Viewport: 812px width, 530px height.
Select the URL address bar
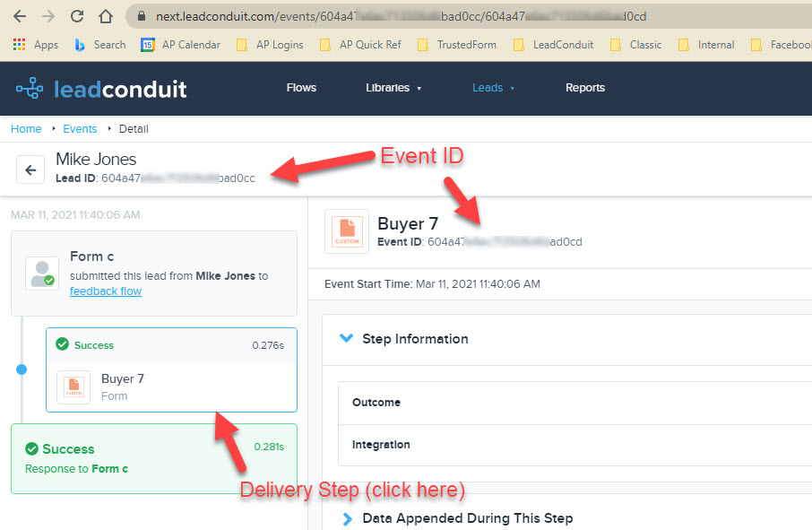coord(469,16)
